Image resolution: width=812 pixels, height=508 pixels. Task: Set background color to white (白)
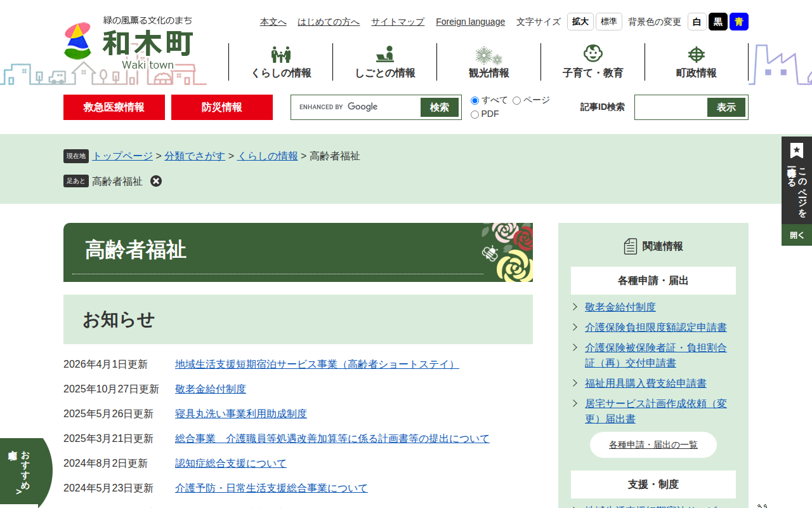coord(697,22)
